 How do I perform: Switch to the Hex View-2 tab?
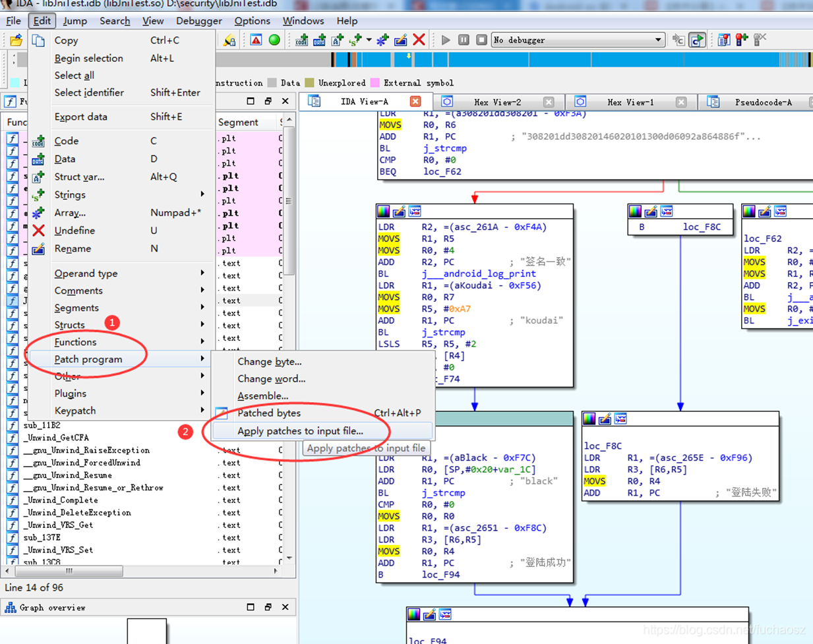coord(497,102)
